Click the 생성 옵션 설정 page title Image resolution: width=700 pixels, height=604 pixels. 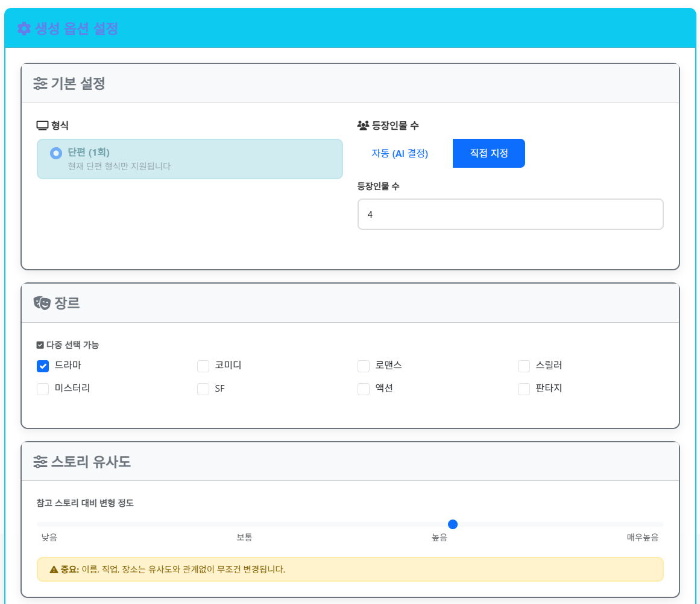77,29
